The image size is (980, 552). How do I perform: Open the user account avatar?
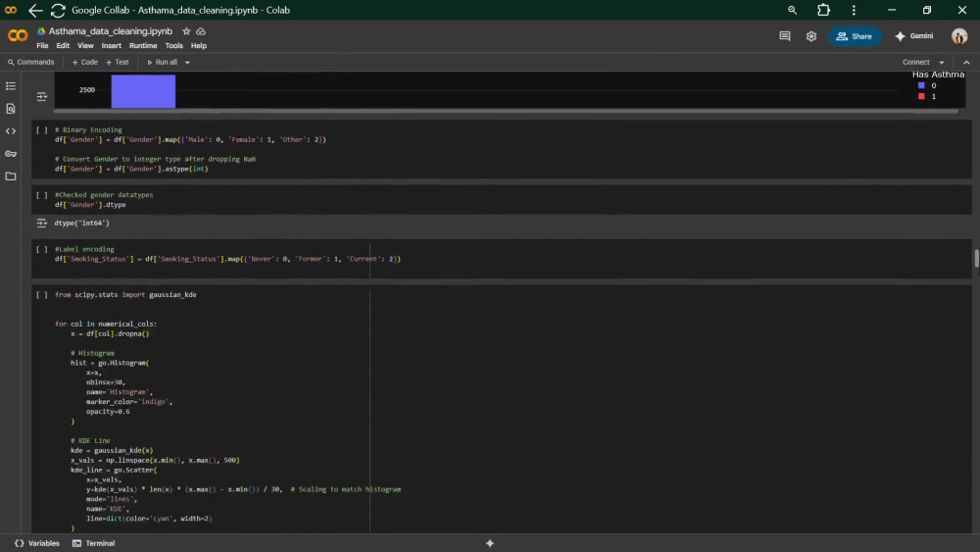(959, 36)
